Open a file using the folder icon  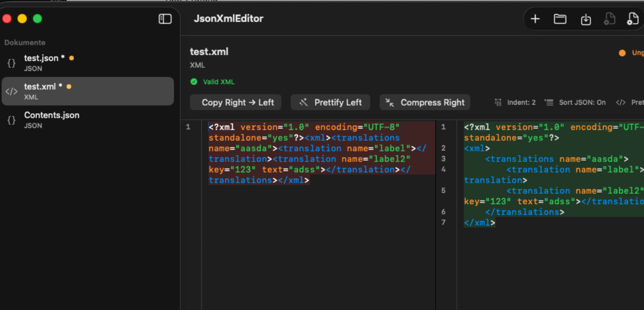pos(560,19)
